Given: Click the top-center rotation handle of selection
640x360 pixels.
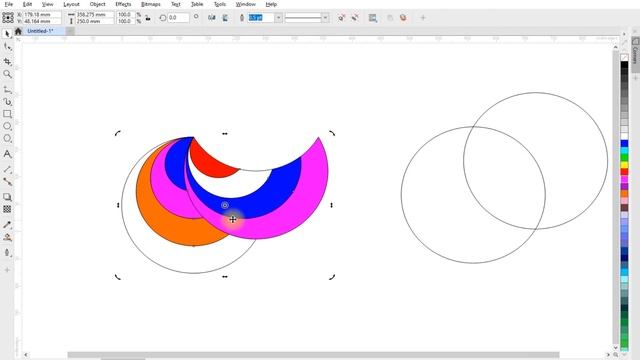Looking at the screenshot, I should point(224,133).
